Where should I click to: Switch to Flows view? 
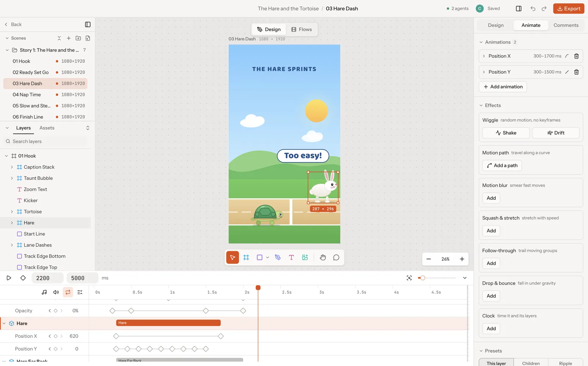tap(301, 29)
